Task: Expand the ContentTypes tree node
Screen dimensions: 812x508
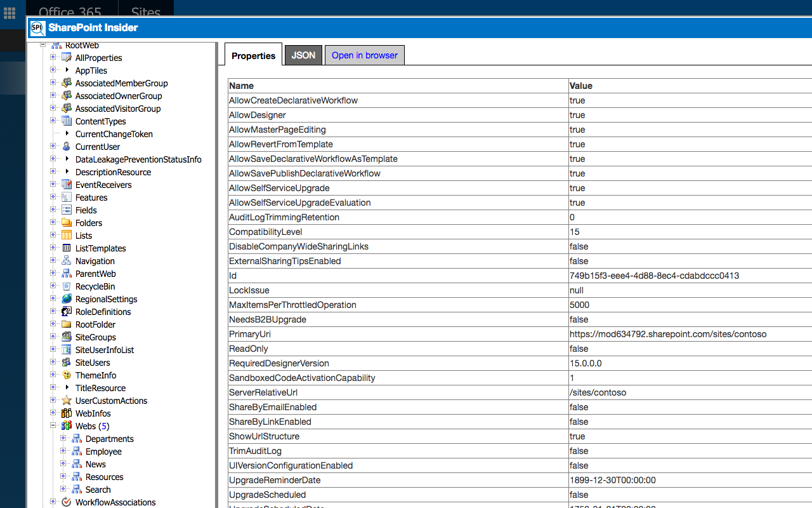Action: coord(53,121)
